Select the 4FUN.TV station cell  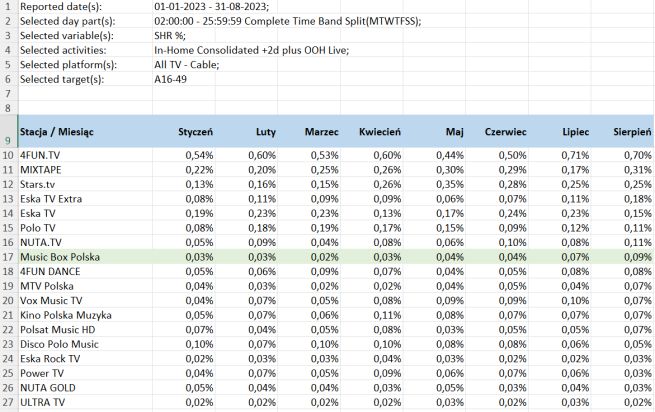click(40, 155)
